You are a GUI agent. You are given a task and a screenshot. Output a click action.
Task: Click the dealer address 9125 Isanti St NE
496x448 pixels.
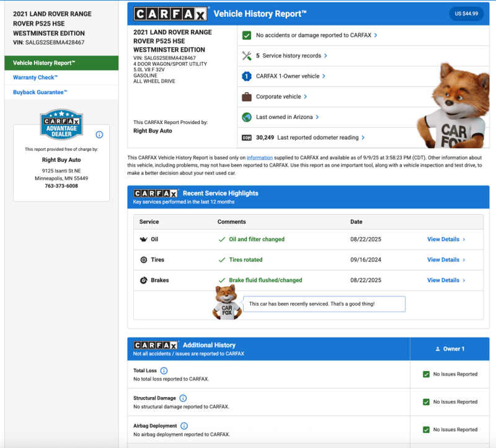(x=61, y=171)
